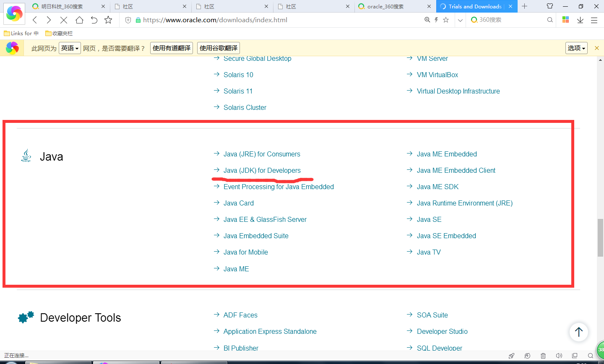
Task: Open the Java Card link
Action: tap(239, 203)
